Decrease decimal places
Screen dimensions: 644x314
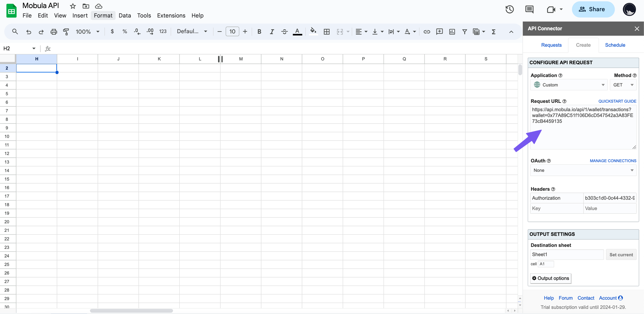[x=137, y=32]
